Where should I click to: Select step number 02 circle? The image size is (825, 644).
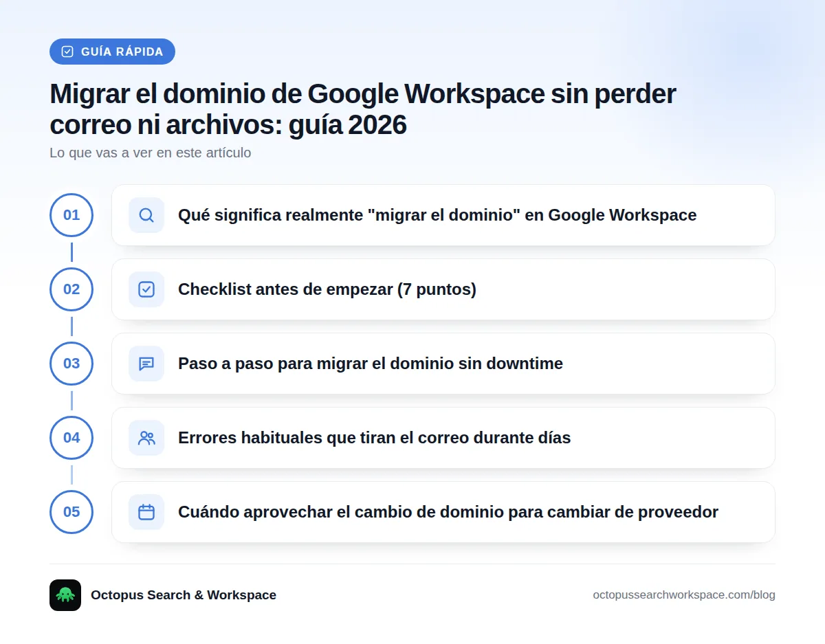tap(71, 289)
